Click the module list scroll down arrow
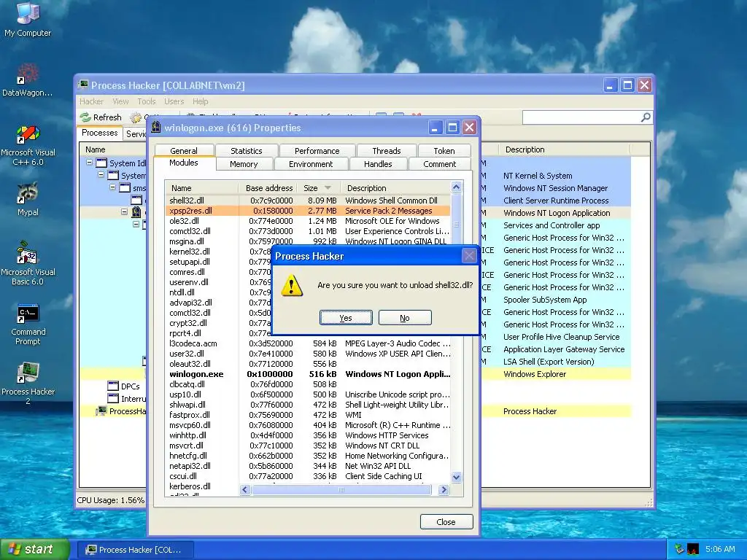 click(456, 477)
